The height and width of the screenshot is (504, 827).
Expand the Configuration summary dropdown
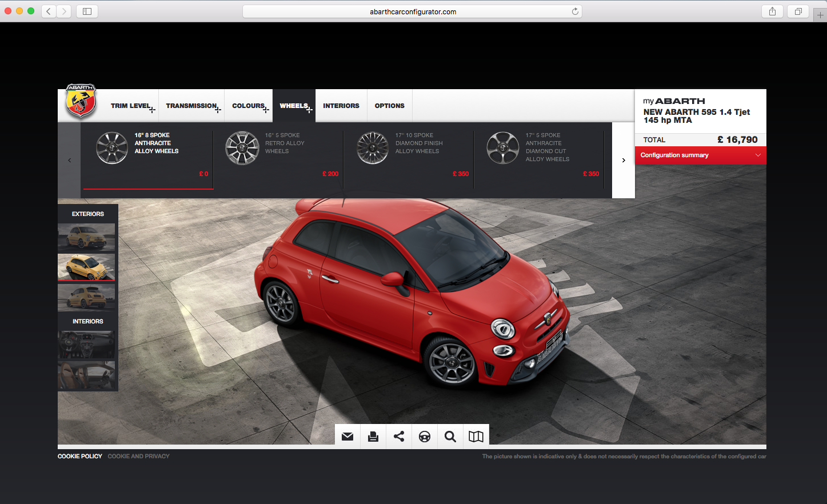pyautogui.click(x=701, y=155)
